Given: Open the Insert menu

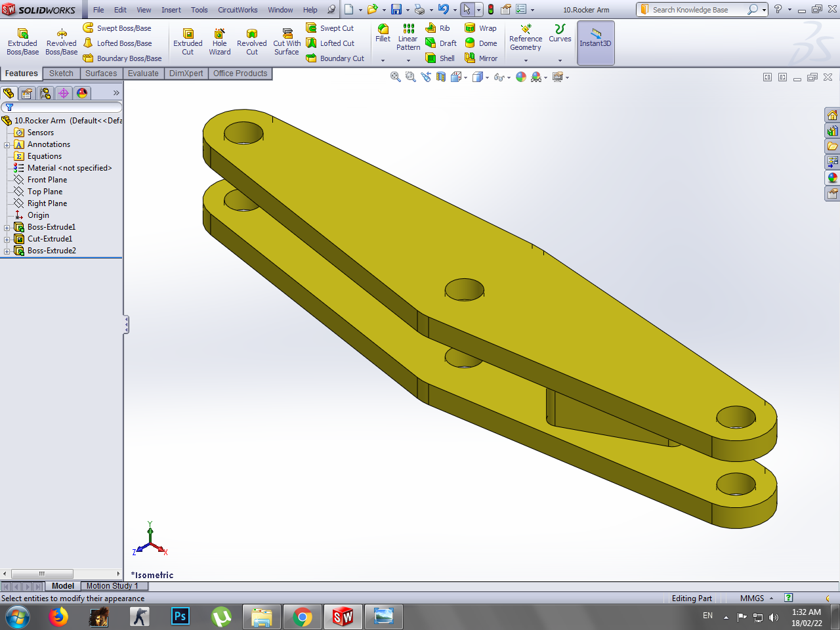Looking at the screenshot, I should (x=171, y=10).
